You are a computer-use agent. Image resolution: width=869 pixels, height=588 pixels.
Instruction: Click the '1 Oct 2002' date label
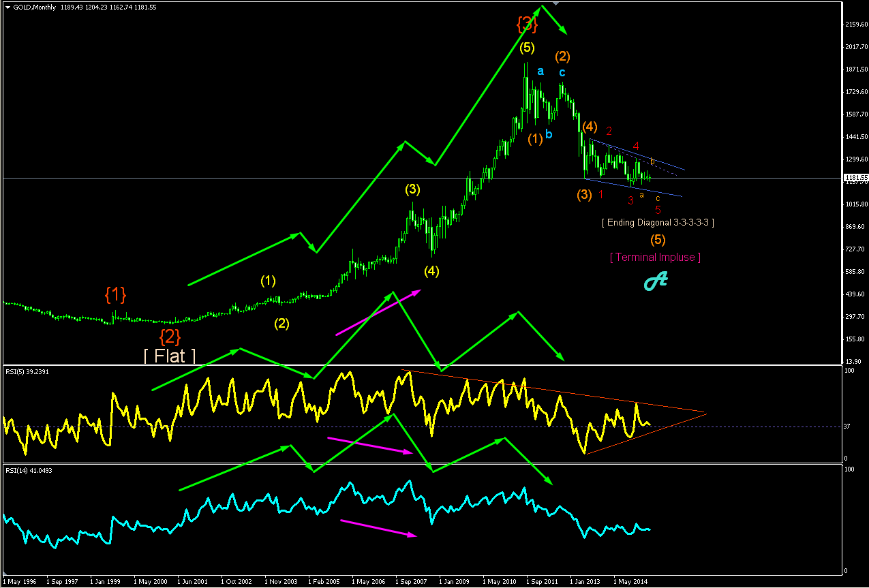(237, 582)
